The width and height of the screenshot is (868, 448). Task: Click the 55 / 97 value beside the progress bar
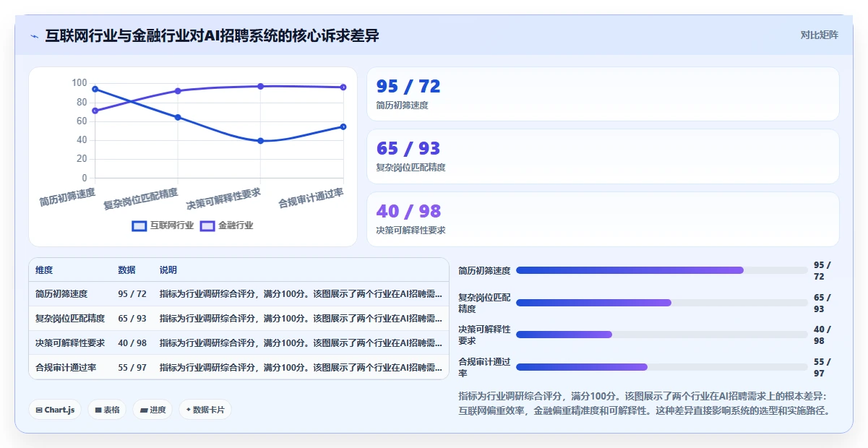tap(823, 367)
